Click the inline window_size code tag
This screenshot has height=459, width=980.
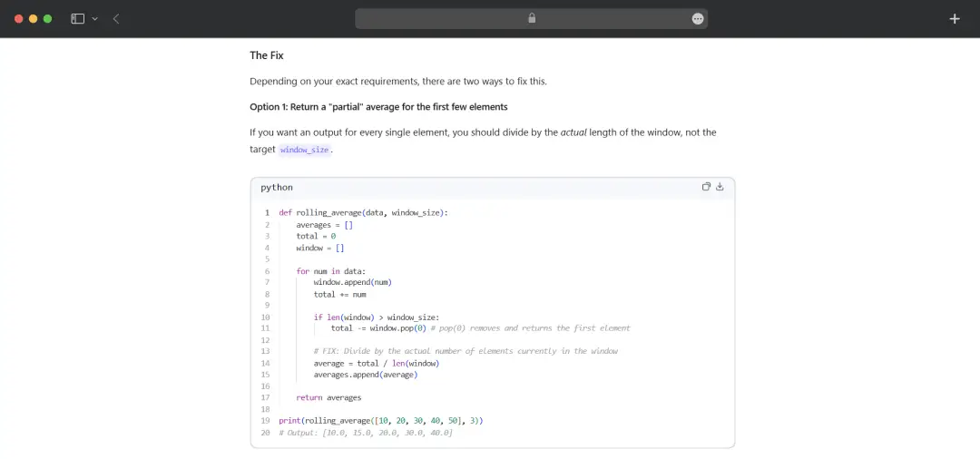304,150
